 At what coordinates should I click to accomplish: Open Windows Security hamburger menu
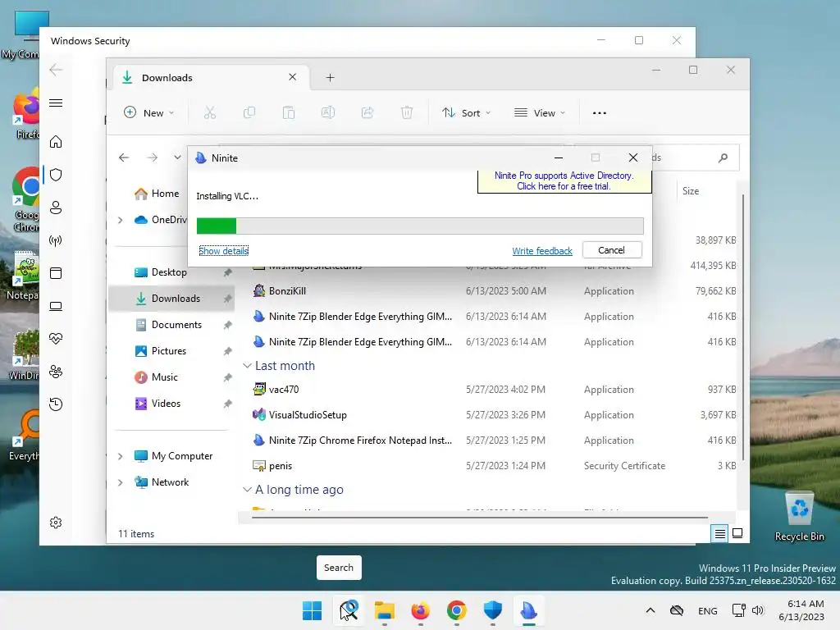56,103
